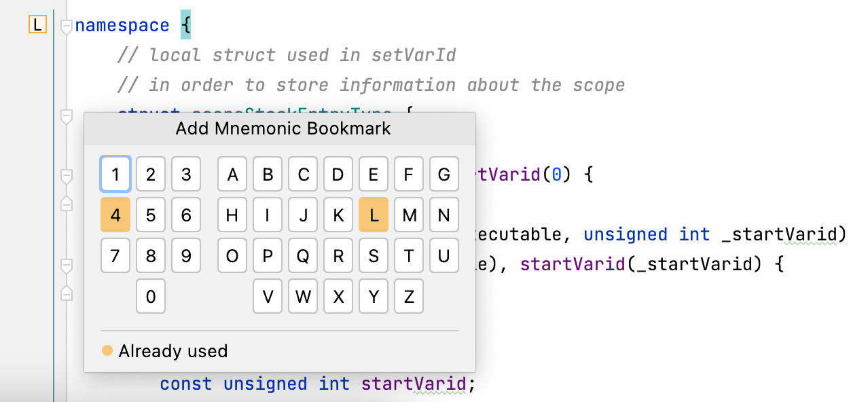Select mnemonic key 9
The width and height of the screenshot is (868, 402).
coord(185,255)
